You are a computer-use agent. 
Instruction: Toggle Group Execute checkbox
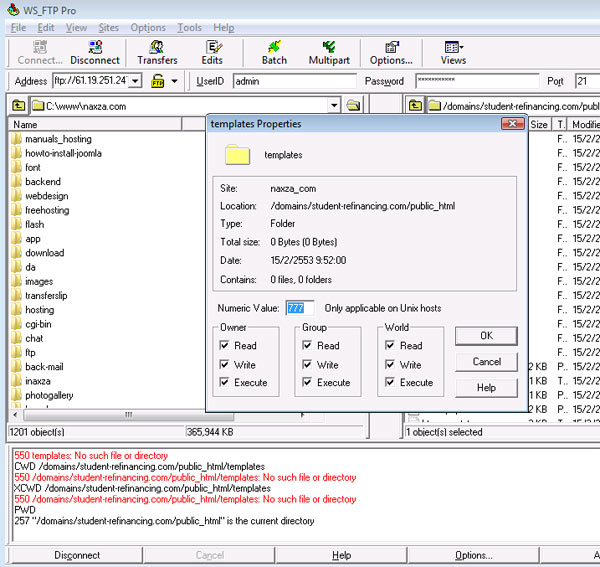pyautogui.click(x=307, y=382)
